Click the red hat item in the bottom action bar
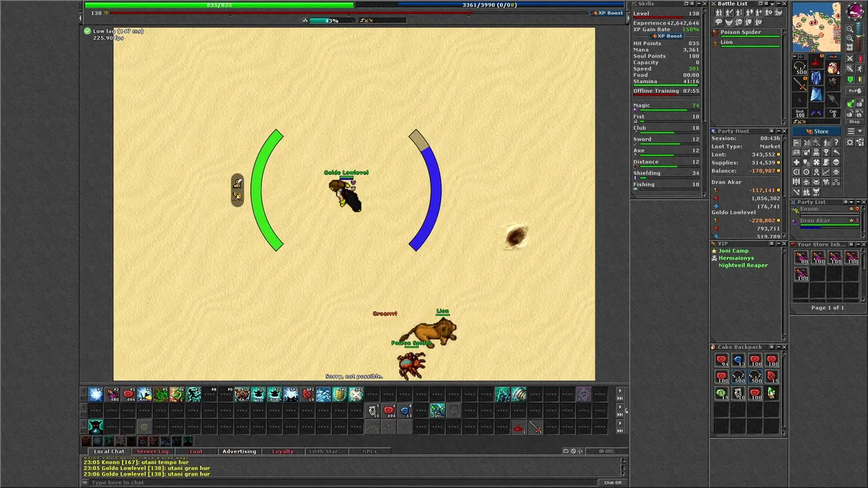Screen dimensions: 868x488 [x=519, y=427]
